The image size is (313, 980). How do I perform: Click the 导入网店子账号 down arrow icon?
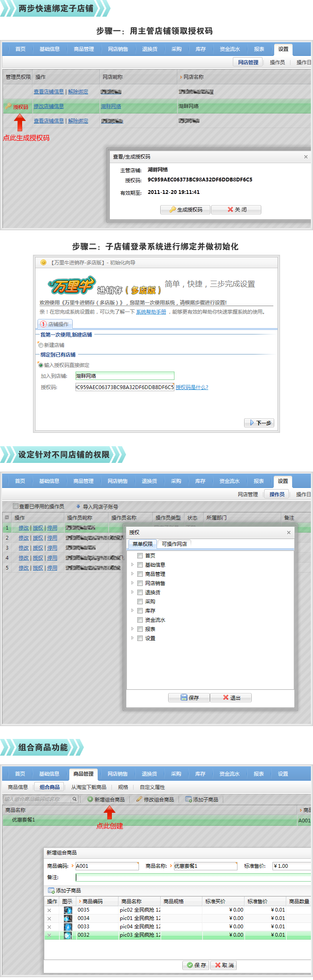coord(78,507)
